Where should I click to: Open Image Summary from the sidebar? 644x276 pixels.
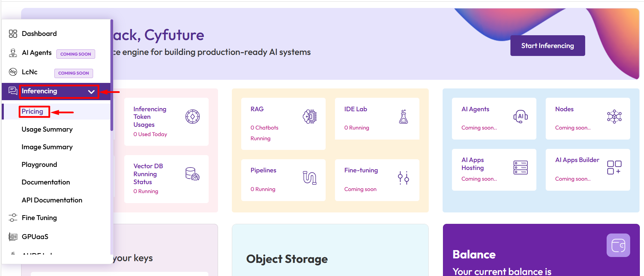click(47, 147)
